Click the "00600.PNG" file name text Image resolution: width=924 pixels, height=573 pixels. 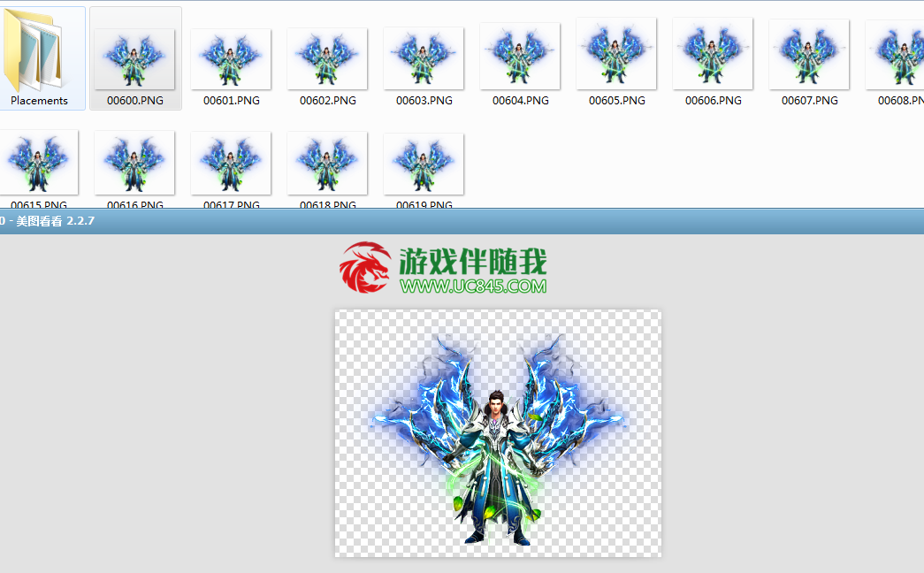click(x=135, y=101)
